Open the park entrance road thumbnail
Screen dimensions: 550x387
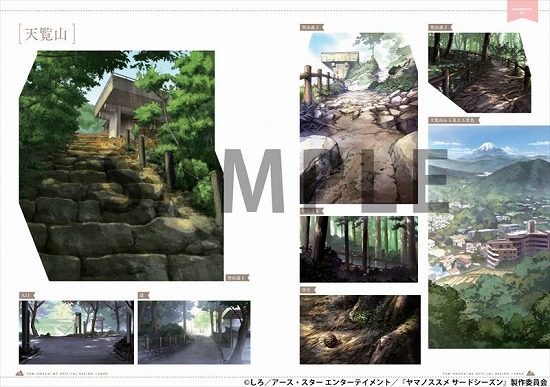click(76, 332)
